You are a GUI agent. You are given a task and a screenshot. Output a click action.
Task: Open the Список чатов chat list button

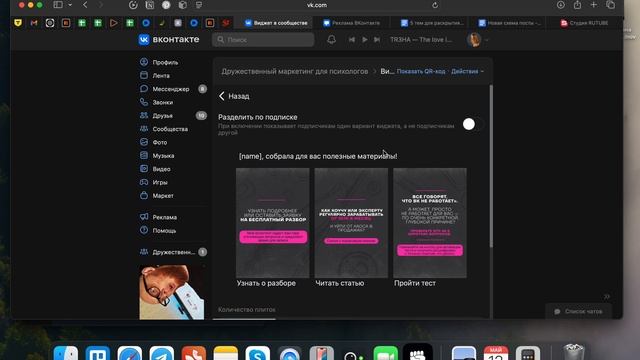click(x=578, y=311)
